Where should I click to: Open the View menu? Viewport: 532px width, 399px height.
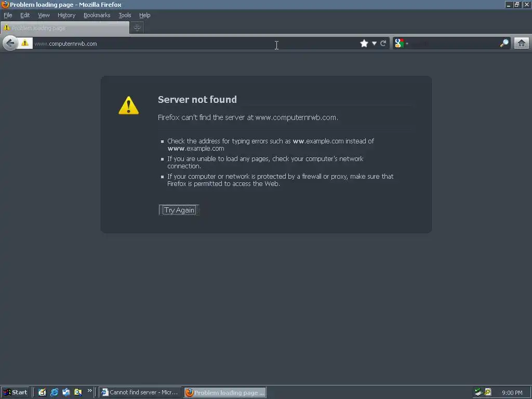click(44, 15)
